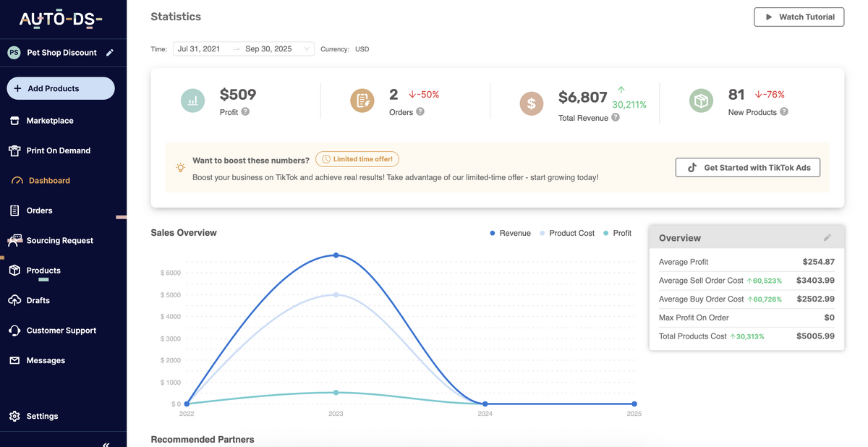Screen dimensions: 868x447
Task: Click the Watch Tutorial button
Action: (x=799, y=17)
